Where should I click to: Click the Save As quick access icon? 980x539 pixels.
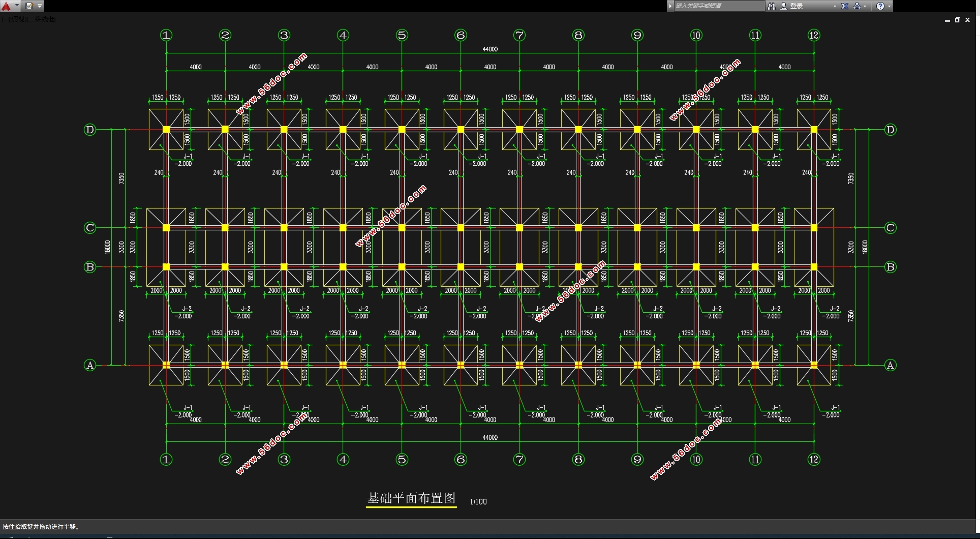[29, 6]
